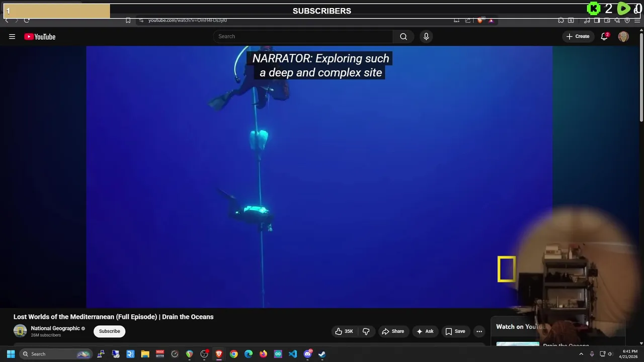This screenshot has width=644, height=362.
Task: Open Voicemeeter from taskbar
Action: (160, 354)
